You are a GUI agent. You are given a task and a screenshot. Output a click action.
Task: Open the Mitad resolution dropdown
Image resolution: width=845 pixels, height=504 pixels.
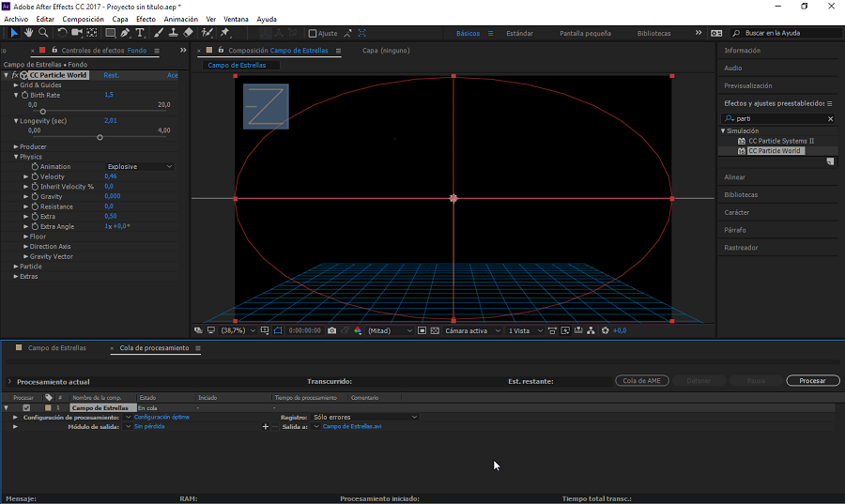390,330
